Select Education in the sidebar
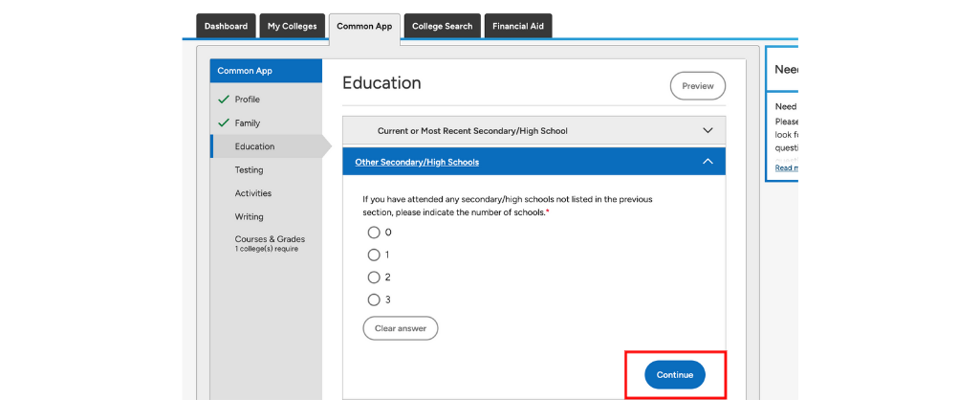 [x=267, y=146]
